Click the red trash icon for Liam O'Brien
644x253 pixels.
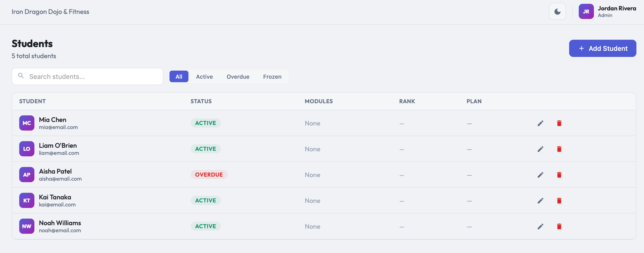coord(559,149)
